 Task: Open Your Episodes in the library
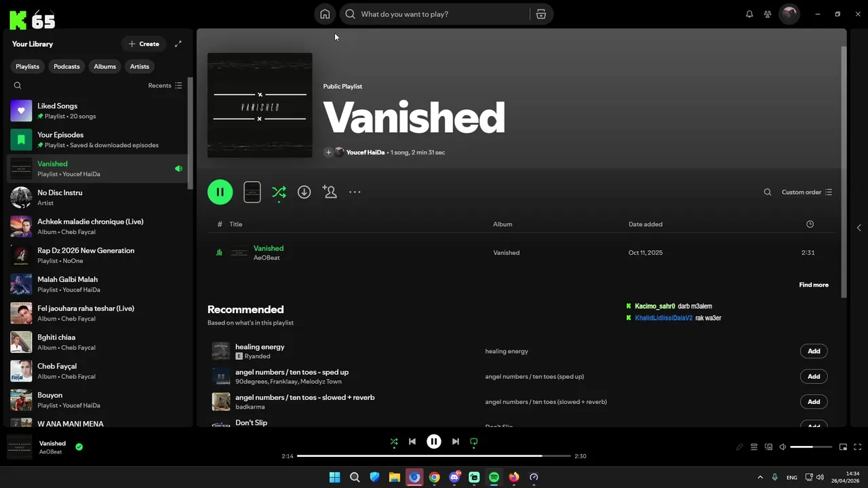[98, 140]
